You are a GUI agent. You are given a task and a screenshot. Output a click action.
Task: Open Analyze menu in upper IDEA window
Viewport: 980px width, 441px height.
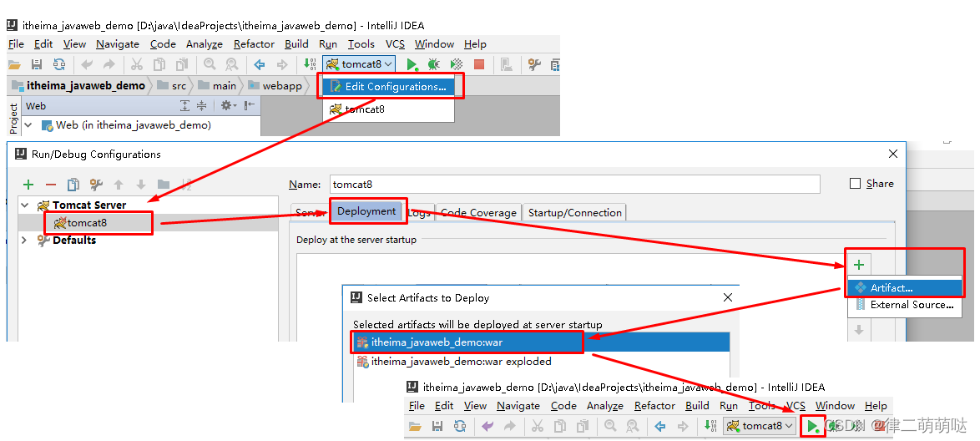pos(205,43)
